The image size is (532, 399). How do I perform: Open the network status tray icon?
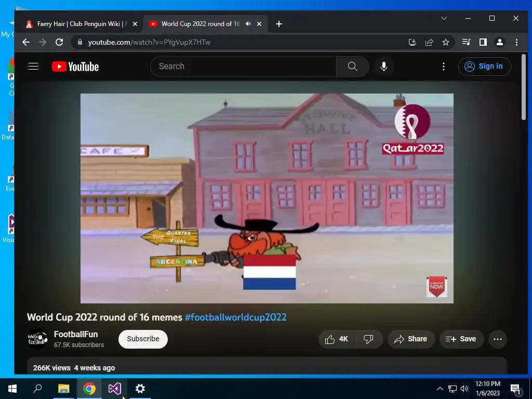453,389
